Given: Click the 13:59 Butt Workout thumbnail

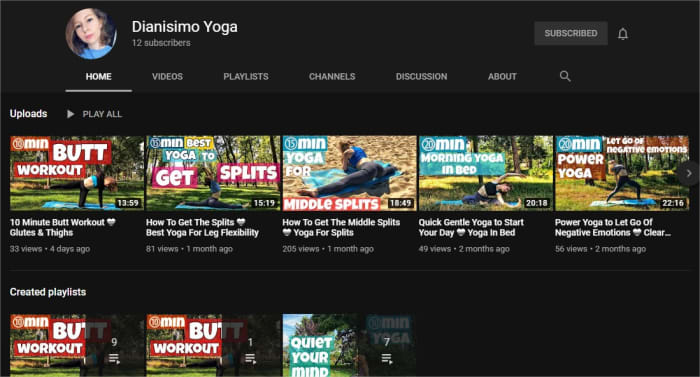Looking at the screenshot, I should [77, 173].
